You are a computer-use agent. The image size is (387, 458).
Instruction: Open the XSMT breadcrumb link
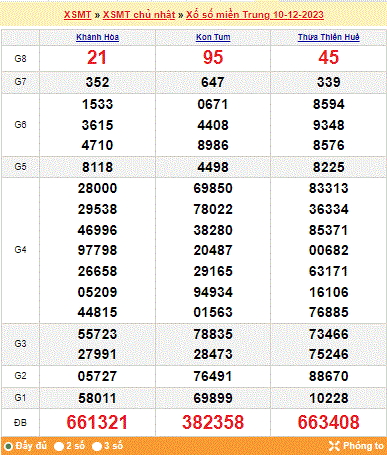pyautogui.click(x=77, y=15)
